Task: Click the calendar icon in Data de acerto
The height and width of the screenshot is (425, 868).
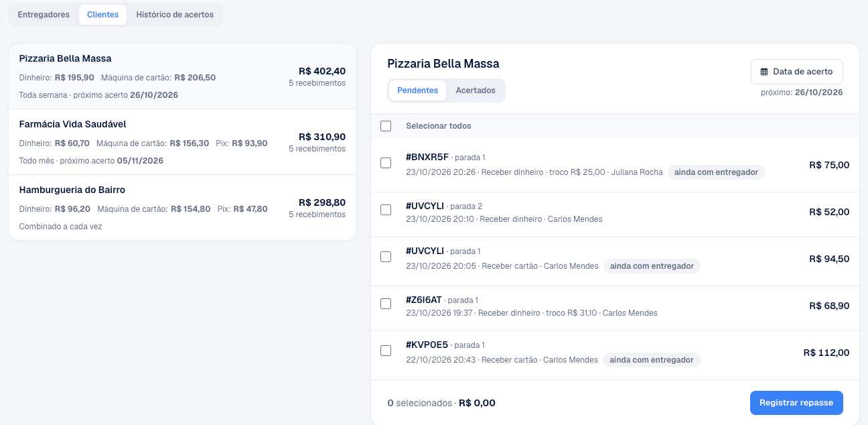Action: (x=764, y=72)
